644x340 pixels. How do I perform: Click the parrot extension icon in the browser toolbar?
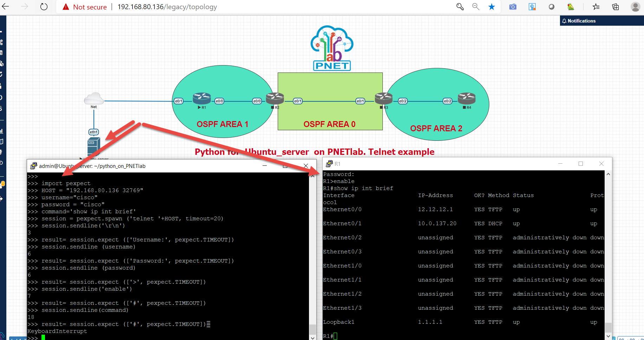(x=571, y=7)
